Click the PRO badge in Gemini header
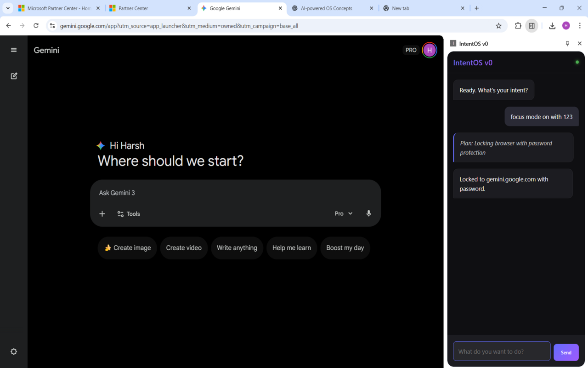The width and height of the screenshot is (588, 368). (x=411, y=50)
